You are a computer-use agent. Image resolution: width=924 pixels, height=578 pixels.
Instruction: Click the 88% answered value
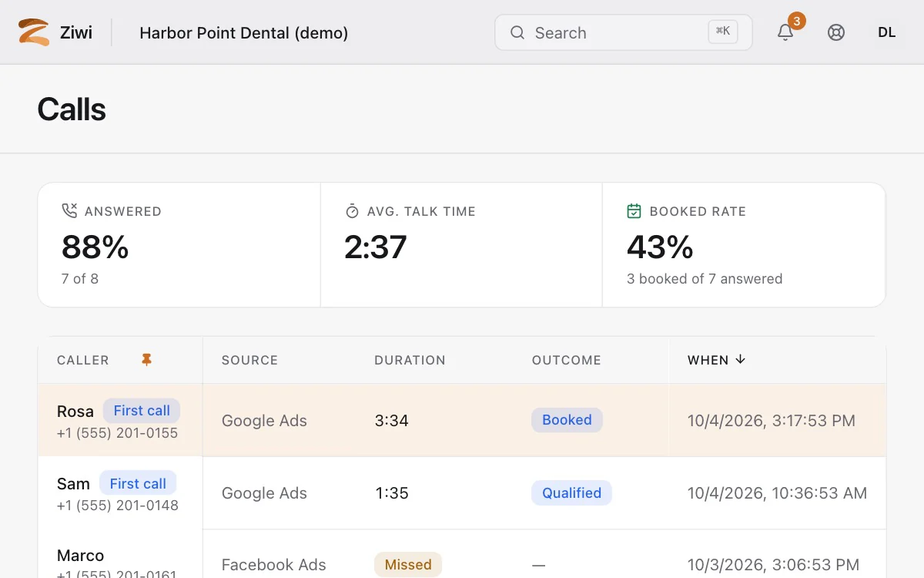(95, 247)
